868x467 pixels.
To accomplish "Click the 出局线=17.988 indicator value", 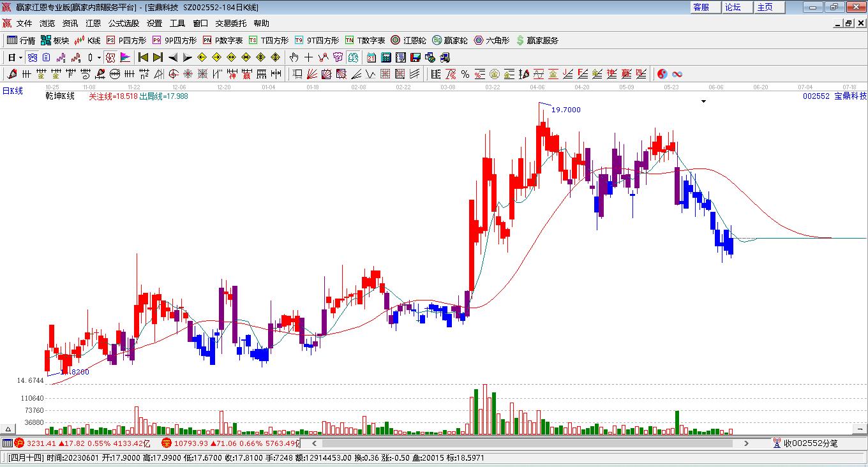I will point(164,96).
